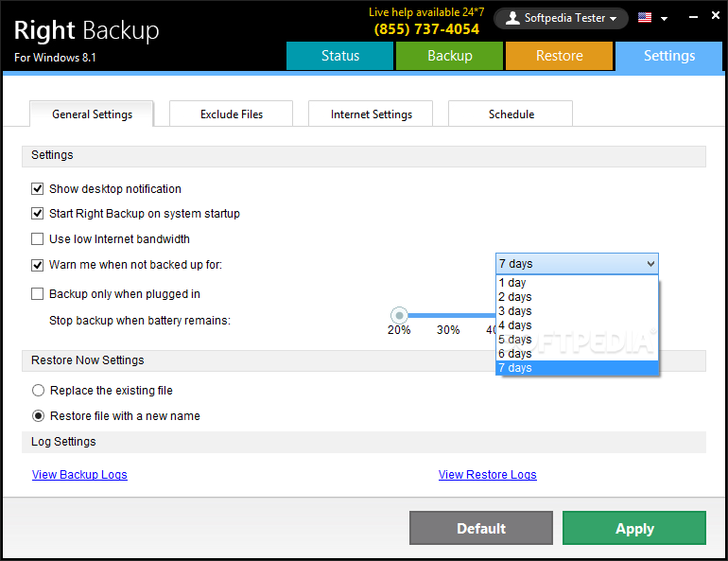The height and width of the screenshot is (561, 728).
Task: Choose 5 days from the dropdown list
Action: 577,340
